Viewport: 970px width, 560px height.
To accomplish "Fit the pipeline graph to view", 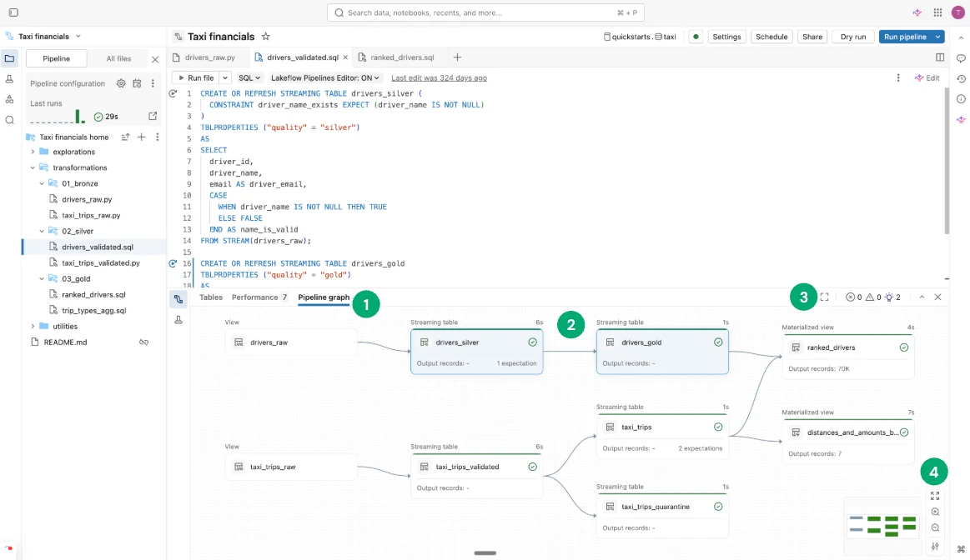I will [935, 496].
